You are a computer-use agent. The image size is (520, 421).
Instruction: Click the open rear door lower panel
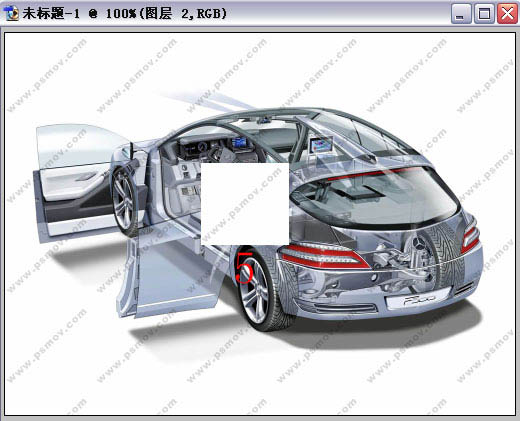[x=173, y=277]
